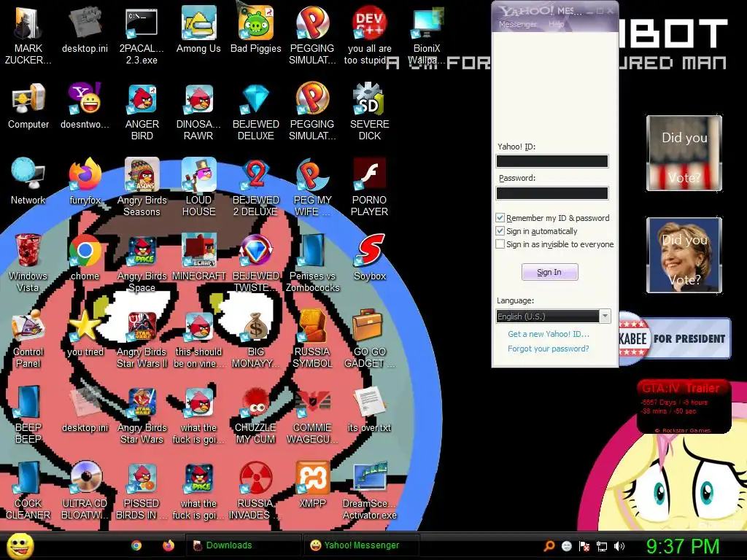Switch to Downloads taskbar window
747x560 pixels.
pyautogui.click(x=243, y=545)
